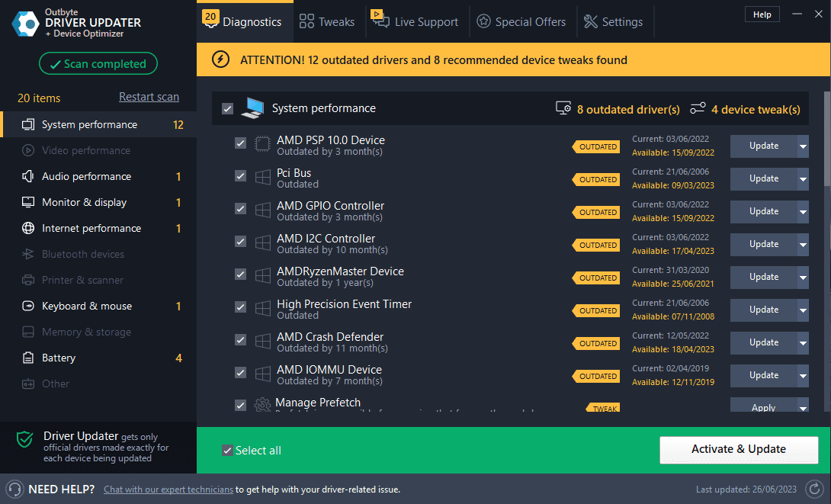Open the Tweaks tab

[328, 21]
